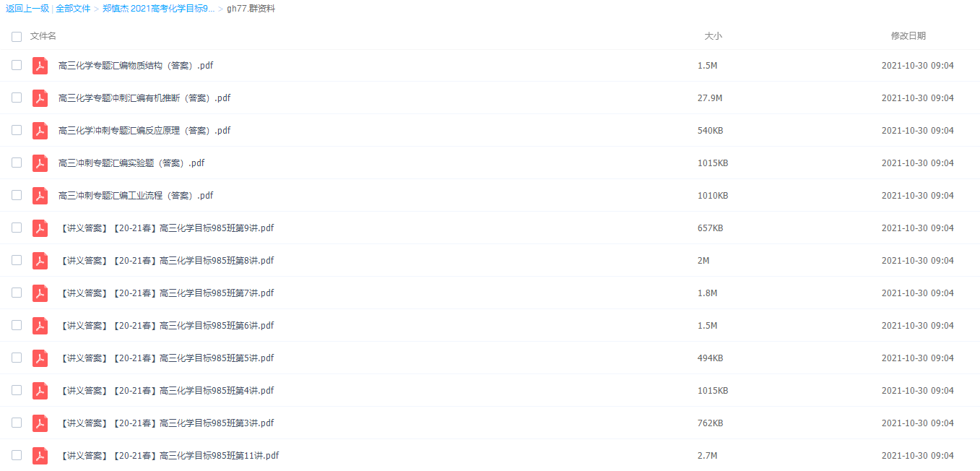Click PDF icon for 985班第11讲 file
This screenshot has height=471, width=980.
pos(40,456)
